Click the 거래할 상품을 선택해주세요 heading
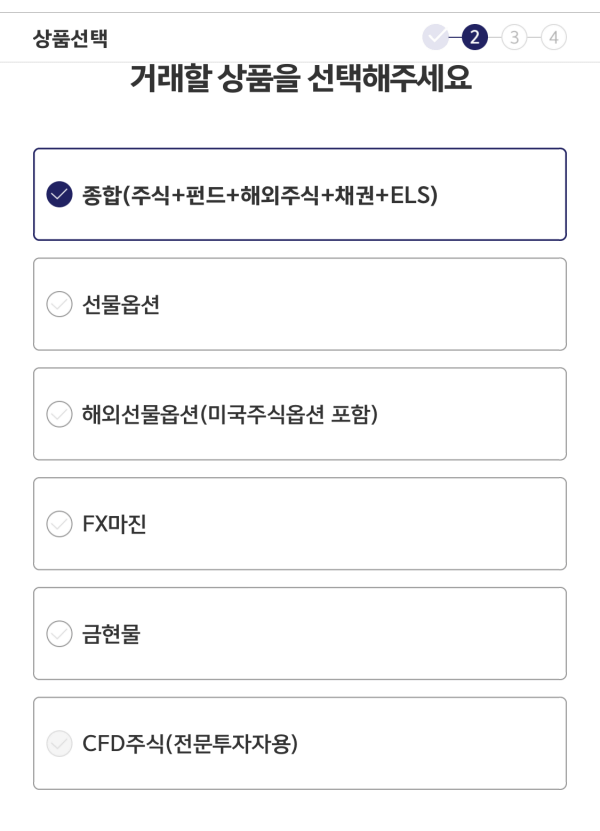Viewport: 600px width, 831px height. pyautogui.click(x=300, y=79)
